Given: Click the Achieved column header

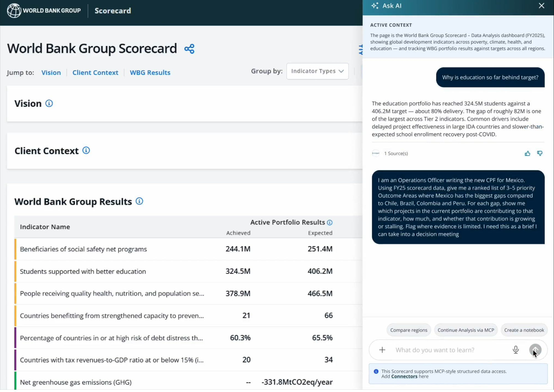Looking at the screenshot, I should tap(238, 233).
